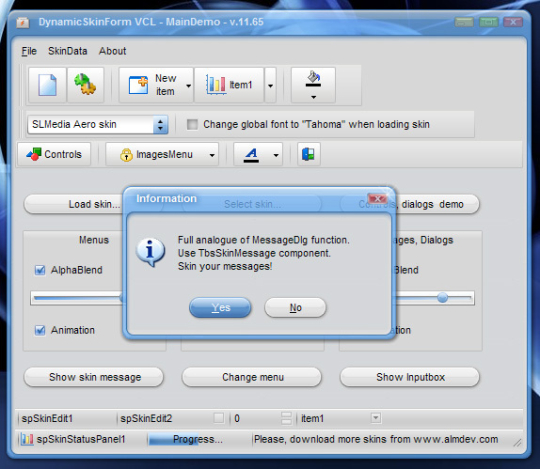Toggle the Change global font to Tahoma checkbox
540x469 pixels.
(192, 124)
